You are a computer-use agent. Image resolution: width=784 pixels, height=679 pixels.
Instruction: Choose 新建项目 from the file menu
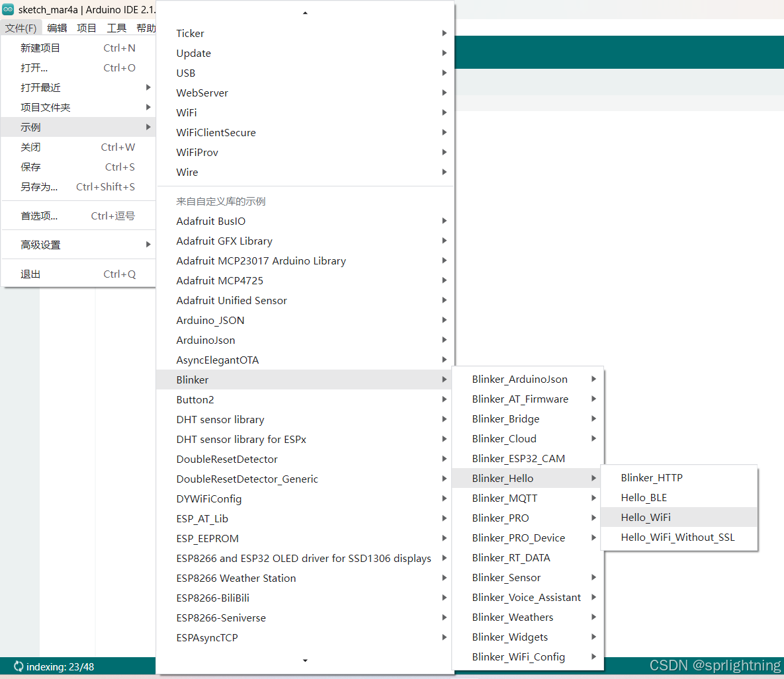click(79, 48)
